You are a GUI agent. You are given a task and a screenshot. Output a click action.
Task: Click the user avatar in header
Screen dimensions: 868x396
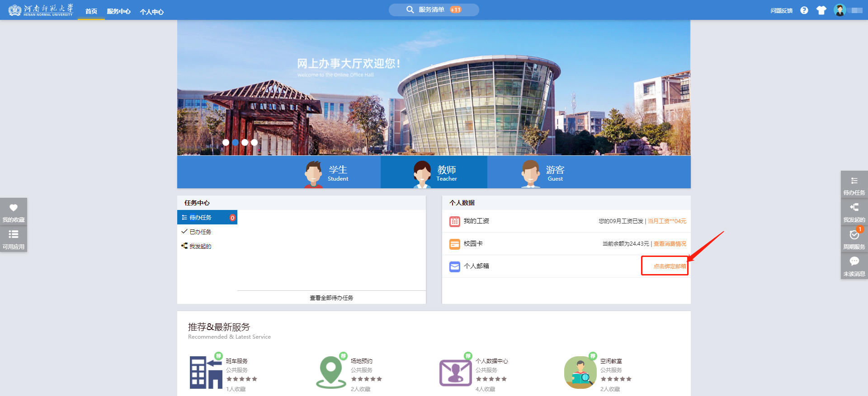[x=840, y=10]
